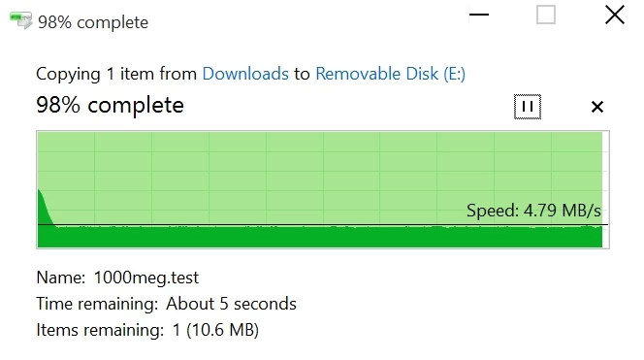Open the Downloads source folder link
Viewport: 644px width, 360px height.
click(245, 74)
